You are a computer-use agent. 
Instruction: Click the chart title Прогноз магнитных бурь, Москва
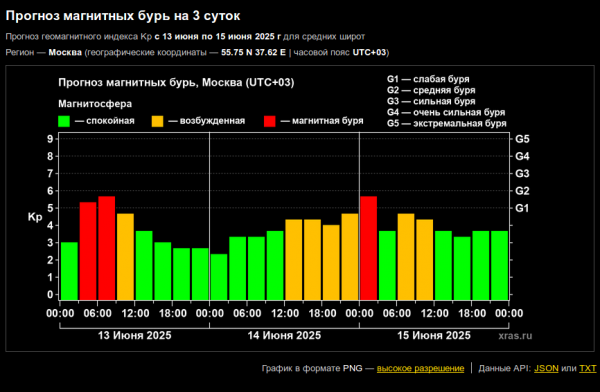[x=176, y=83]
